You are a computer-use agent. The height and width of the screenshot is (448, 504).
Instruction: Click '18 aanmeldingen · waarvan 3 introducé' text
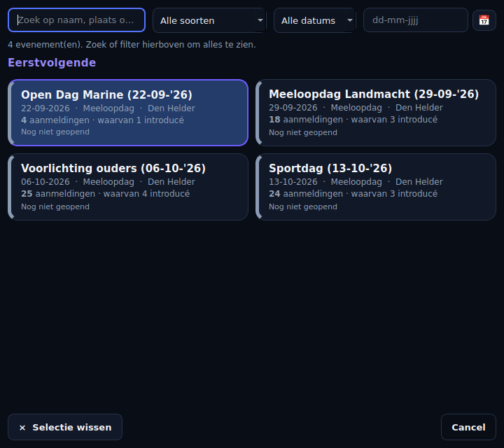click(x=353, y=120)
